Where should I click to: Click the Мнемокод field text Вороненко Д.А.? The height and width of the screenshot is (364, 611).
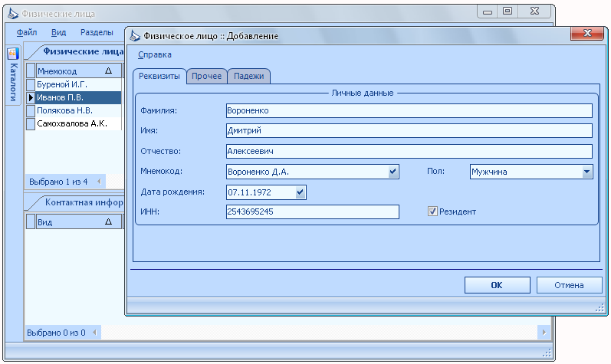258,172
